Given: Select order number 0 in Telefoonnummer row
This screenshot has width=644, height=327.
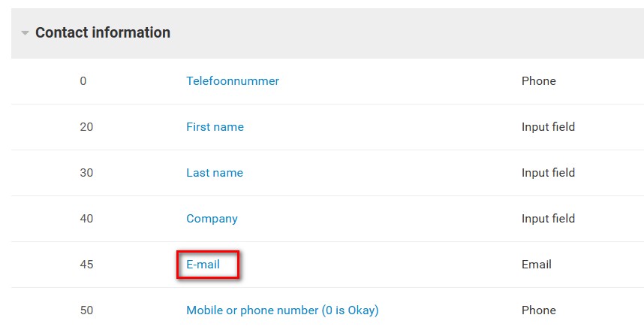Looking at the screenshot, I should pos(83,81).
